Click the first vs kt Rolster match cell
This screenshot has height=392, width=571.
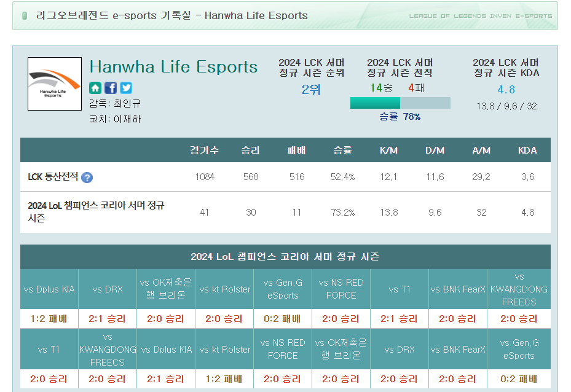point(224,289)
